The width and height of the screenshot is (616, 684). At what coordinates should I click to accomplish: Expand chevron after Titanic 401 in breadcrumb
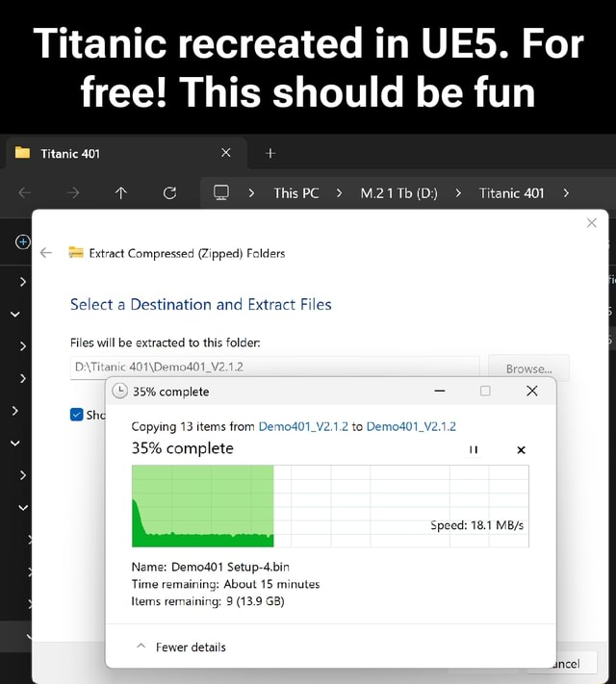(x=566, y=192)
